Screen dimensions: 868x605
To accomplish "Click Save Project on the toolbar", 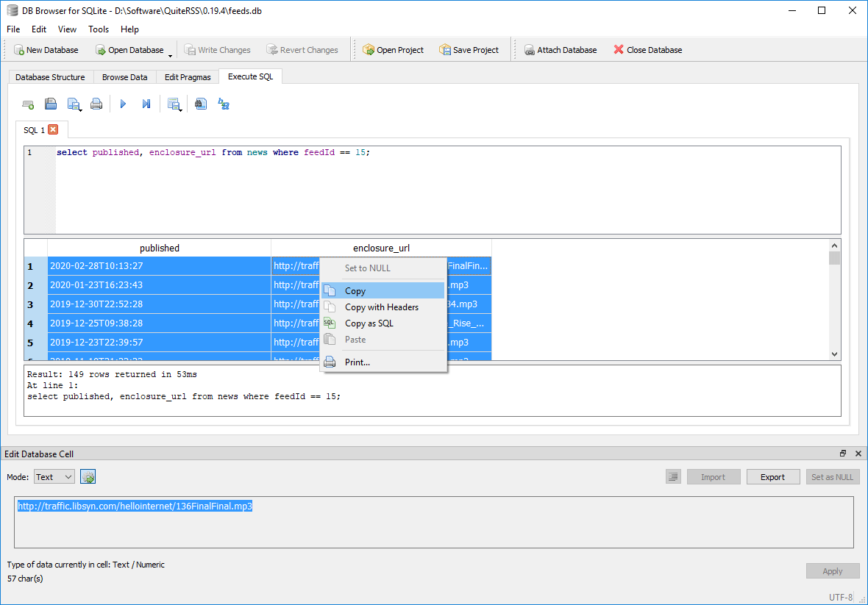I will click(x=469, y=49).
